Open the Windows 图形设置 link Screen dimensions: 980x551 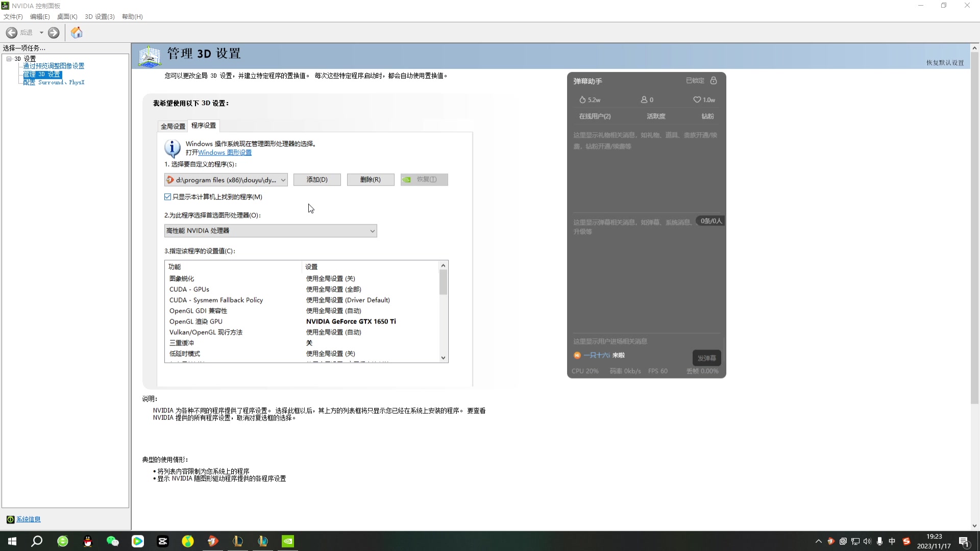click(225, 152)
